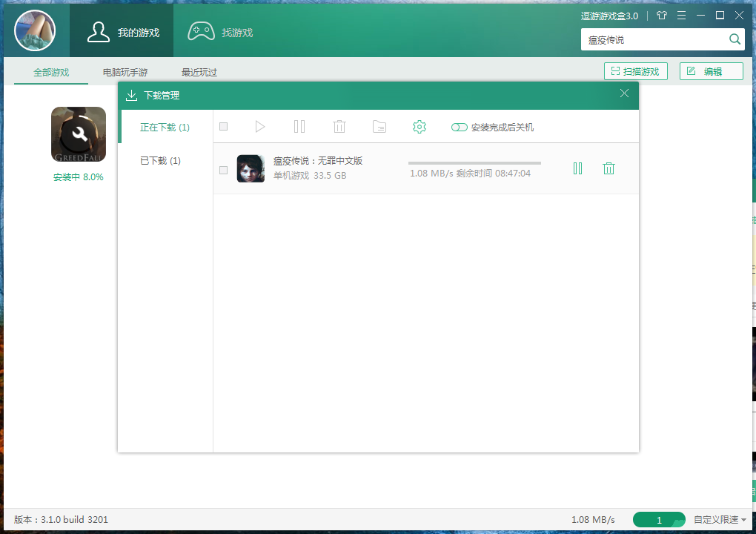The image size is (756, 534).
Task: Open the main menu hamburger icon
Action: coord(681,16)
